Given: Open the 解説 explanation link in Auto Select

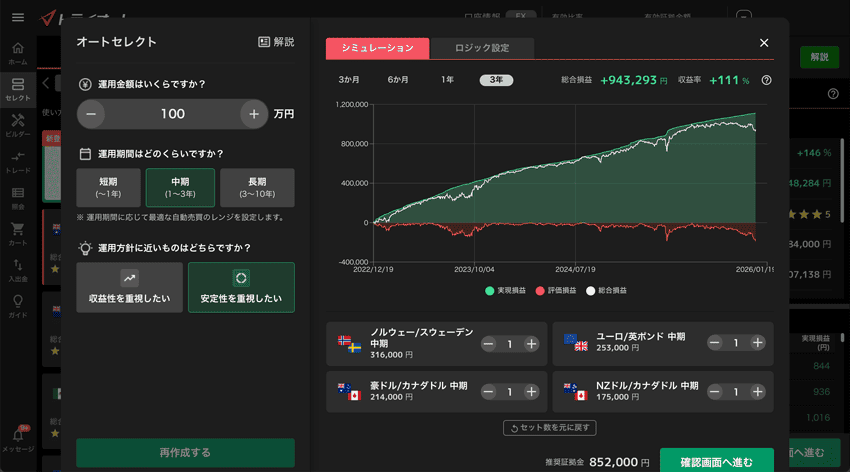Looking at the screenshot, I should 276,42.
